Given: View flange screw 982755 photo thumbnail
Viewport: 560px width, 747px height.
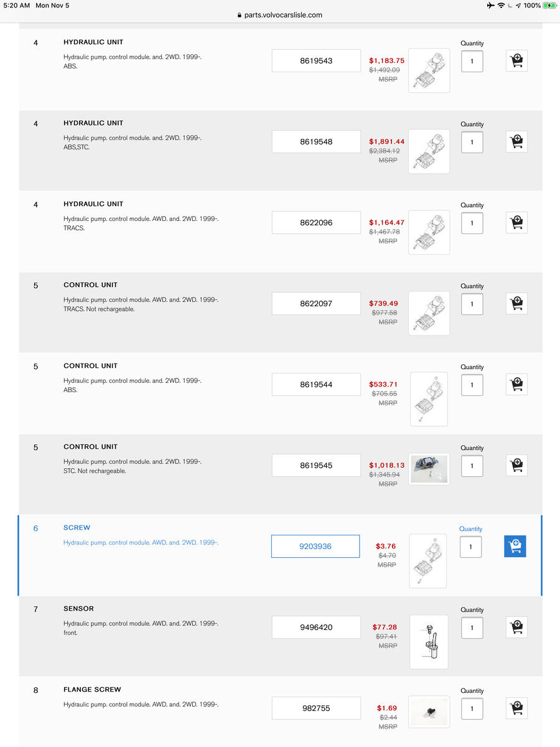Looking at the screenshot, I should (x=429, y=712).
